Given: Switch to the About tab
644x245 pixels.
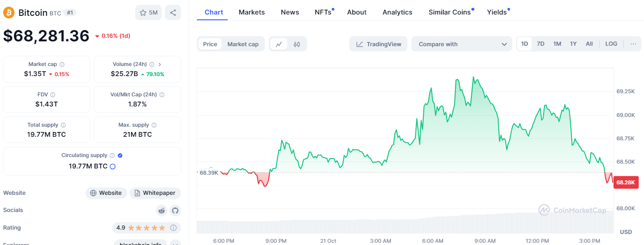Looking at the screenshot, I should pos(357,12).
